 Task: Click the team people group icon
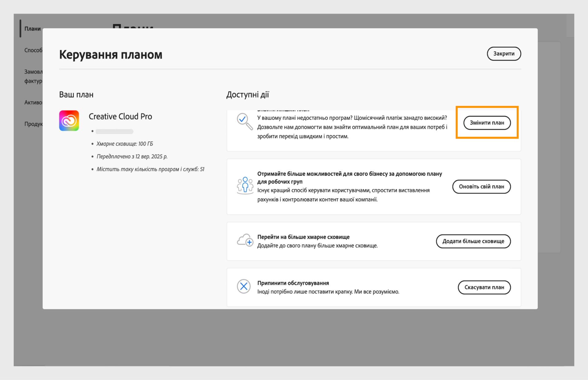[245, 186]
